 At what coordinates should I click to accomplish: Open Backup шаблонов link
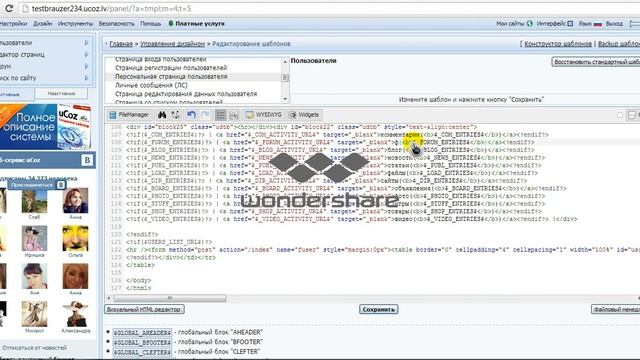[x=619, y=44]
